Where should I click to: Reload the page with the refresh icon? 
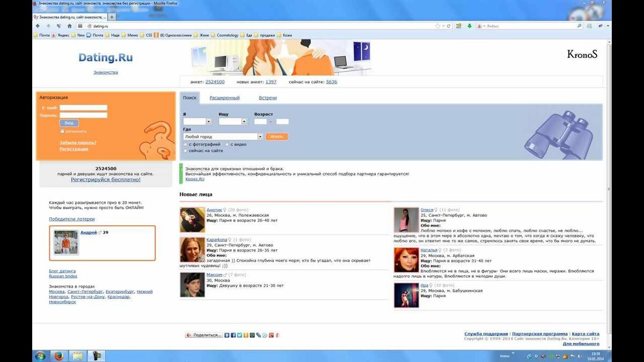point(449,26)
